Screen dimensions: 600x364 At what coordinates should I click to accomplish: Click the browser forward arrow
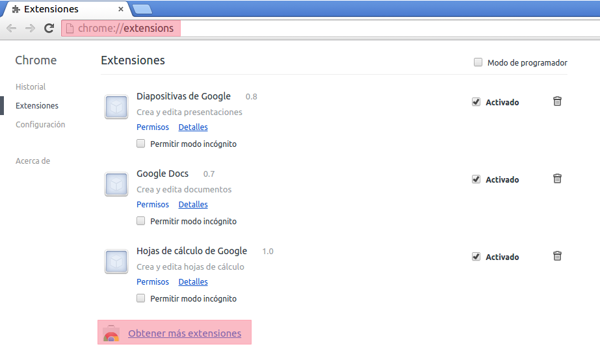[x=30, y=29]
